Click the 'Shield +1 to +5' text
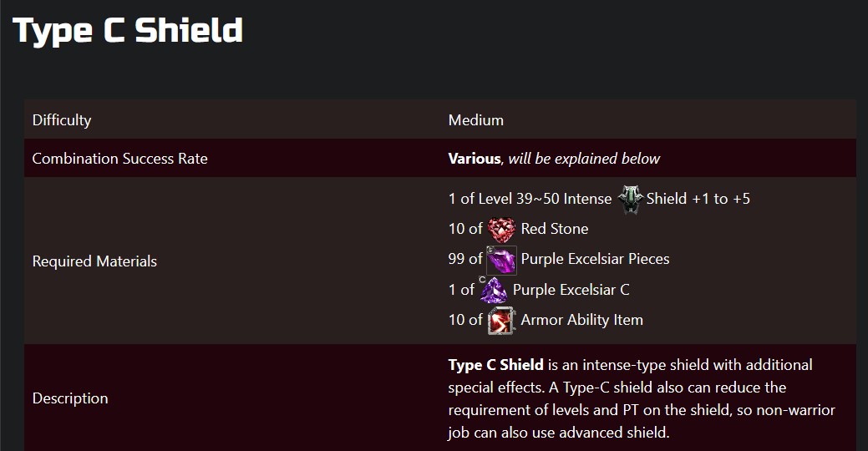Image resolution: width=868 pixels, height=451 pixels. (x=698, y=199)
